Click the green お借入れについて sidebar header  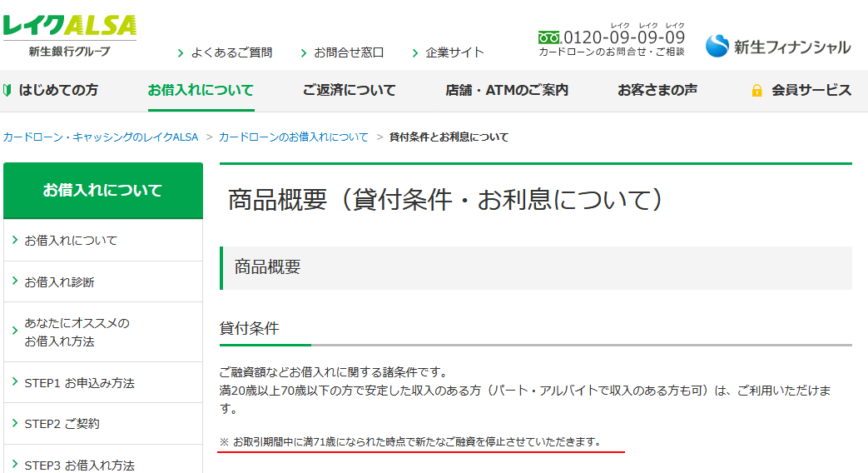(103, 191)
